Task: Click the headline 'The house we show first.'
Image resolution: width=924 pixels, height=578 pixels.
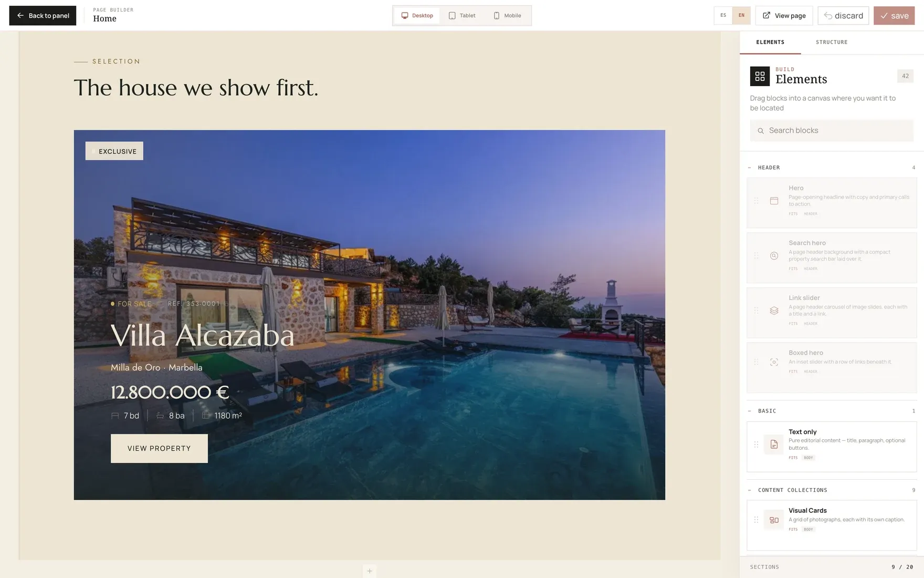Action: click(x=196, y=88)
